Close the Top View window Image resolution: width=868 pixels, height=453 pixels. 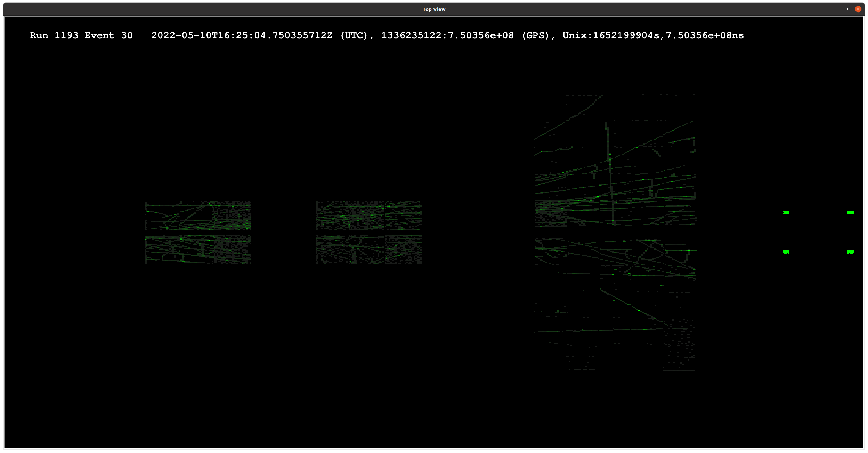click(x=858, y=9)
